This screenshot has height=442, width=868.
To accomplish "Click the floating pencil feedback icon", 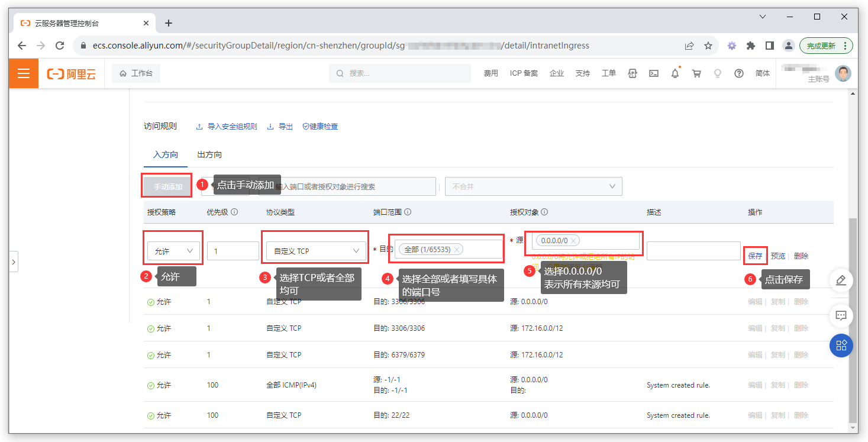I will point(841,280).
